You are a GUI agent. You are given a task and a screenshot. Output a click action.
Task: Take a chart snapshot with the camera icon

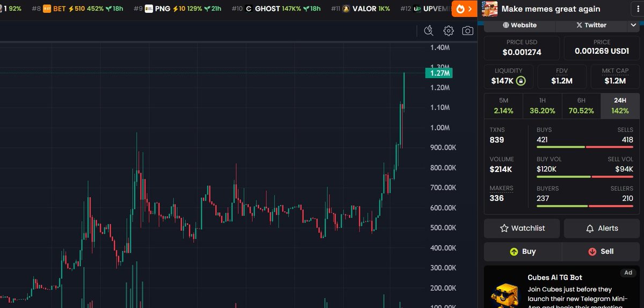467,31
